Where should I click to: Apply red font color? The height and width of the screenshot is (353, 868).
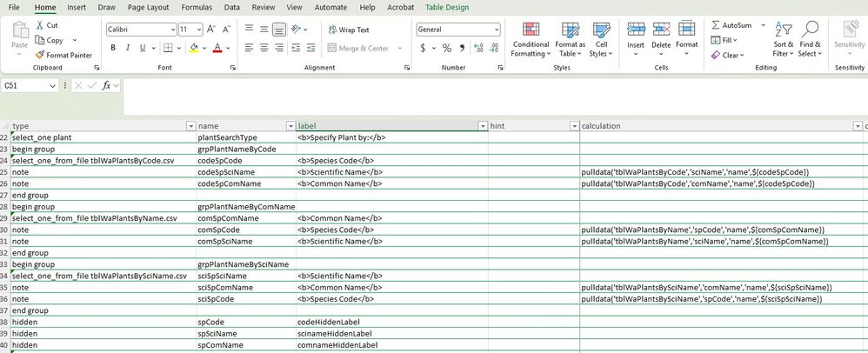click(217, 48)
